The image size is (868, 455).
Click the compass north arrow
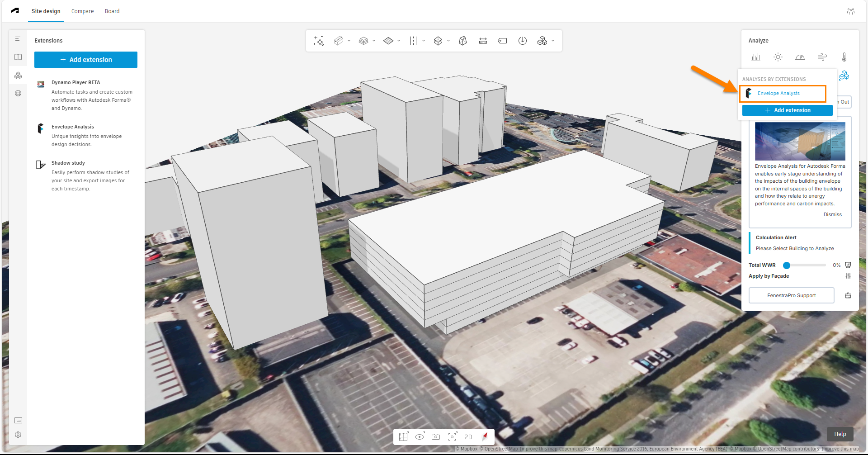485,436
